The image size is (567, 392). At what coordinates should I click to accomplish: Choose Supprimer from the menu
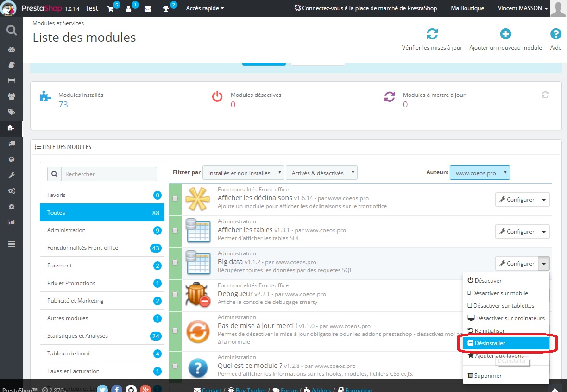[x=506, y=375]
